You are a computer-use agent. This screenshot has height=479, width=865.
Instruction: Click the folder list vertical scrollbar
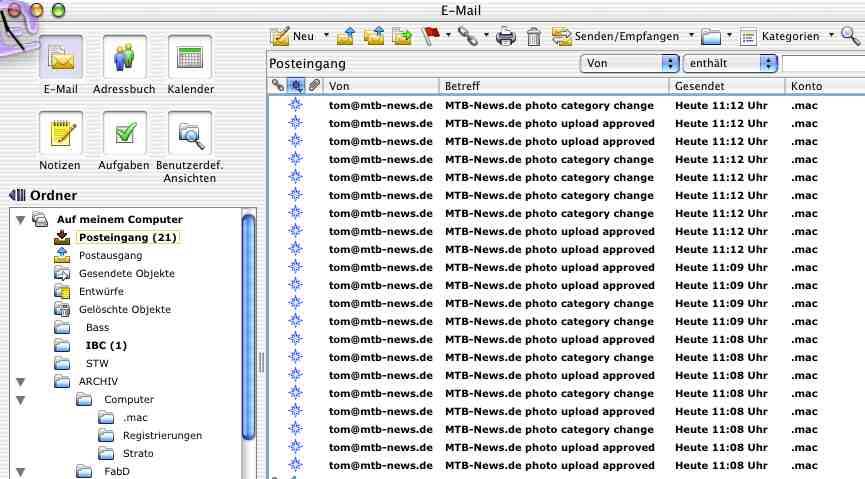(x=249, y=320)
